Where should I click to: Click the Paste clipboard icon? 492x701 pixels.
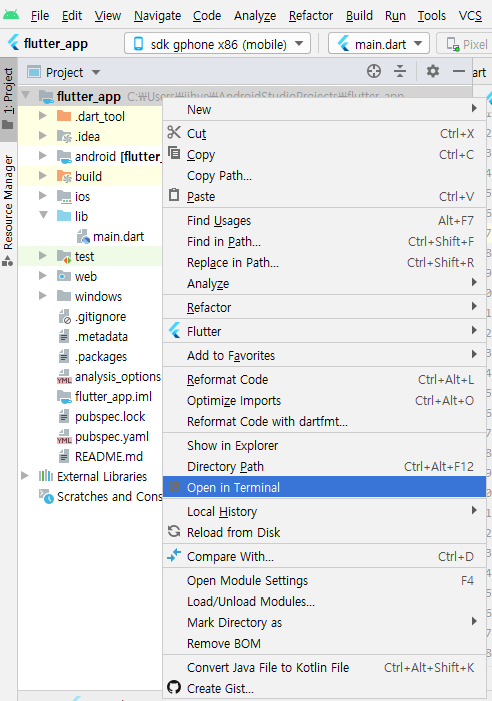tap(174, 195)
